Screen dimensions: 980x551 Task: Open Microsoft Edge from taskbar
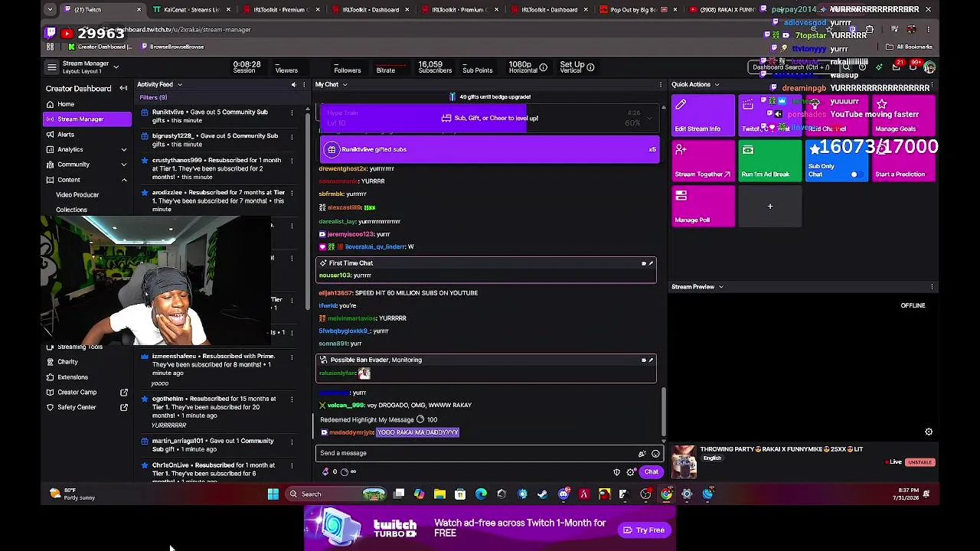point(481,494)
